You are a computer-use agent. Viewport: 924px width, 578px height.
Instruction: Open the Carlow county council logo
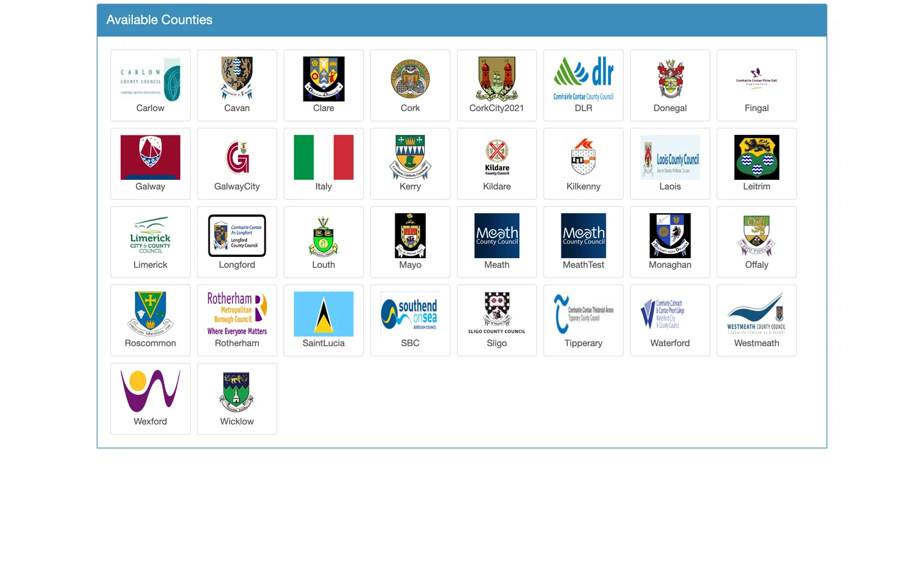click(150, 79)
